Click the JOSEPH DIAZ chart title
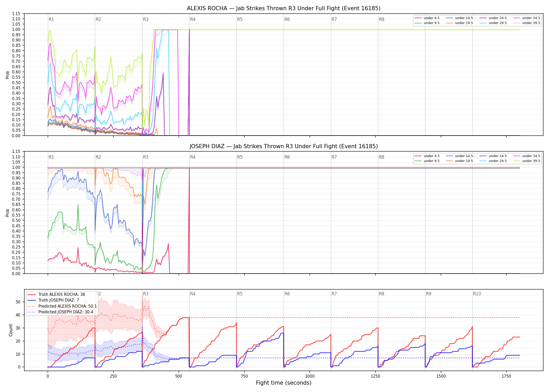The width and height of the screenshot is (549, 392). tap(284, 146)
